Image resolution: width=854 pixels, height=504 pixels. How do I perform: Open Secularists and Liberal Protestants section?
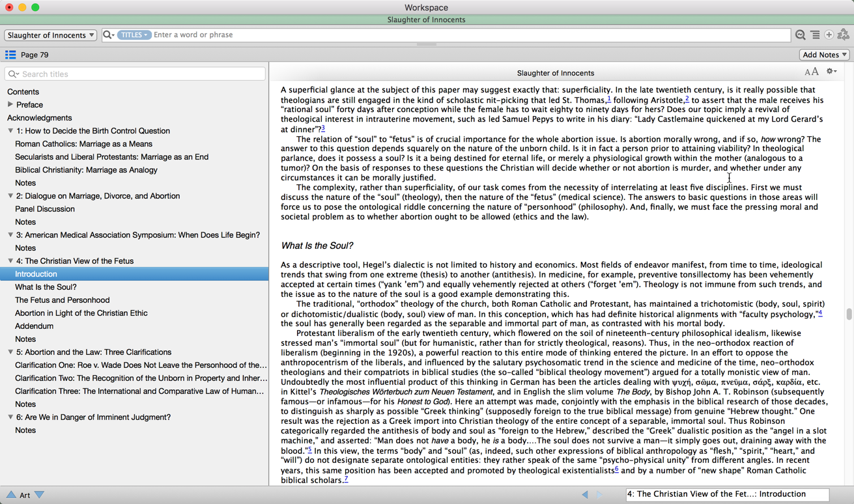(111, 157)
